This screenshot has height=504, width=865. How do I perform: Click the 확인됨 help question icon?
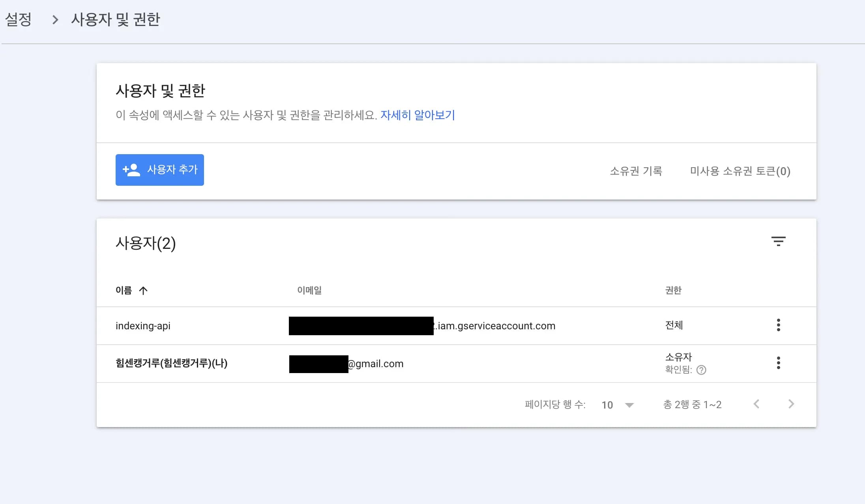point(702,370)
